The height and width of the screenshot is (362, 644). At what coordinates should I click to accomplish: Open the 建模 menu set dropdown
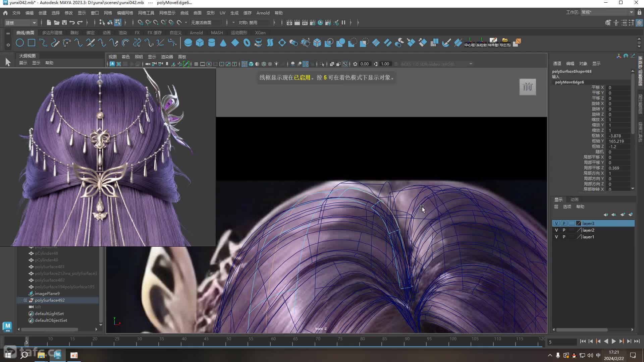coord(20,22)
